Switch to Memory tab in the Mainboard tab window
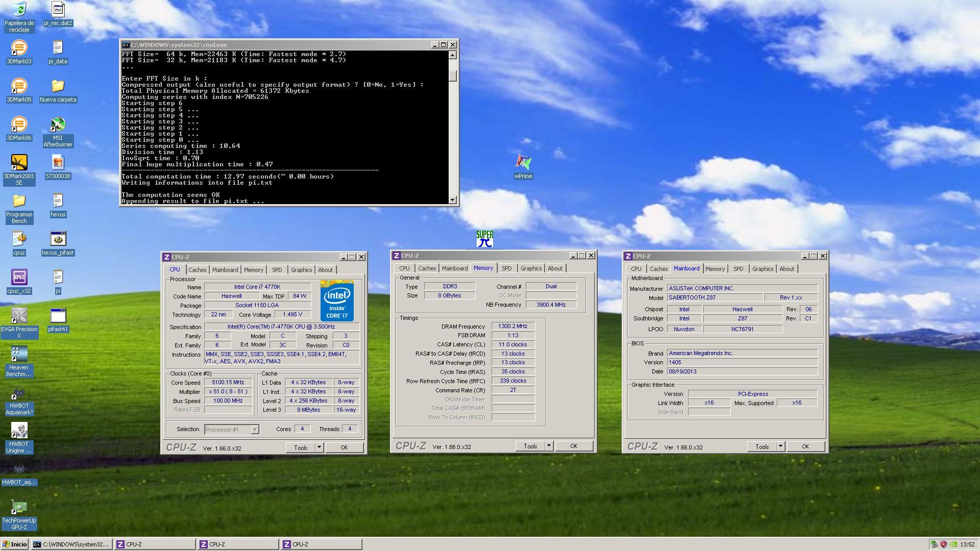The height and width of the screenshot is (551, 980). click(715, 269)
